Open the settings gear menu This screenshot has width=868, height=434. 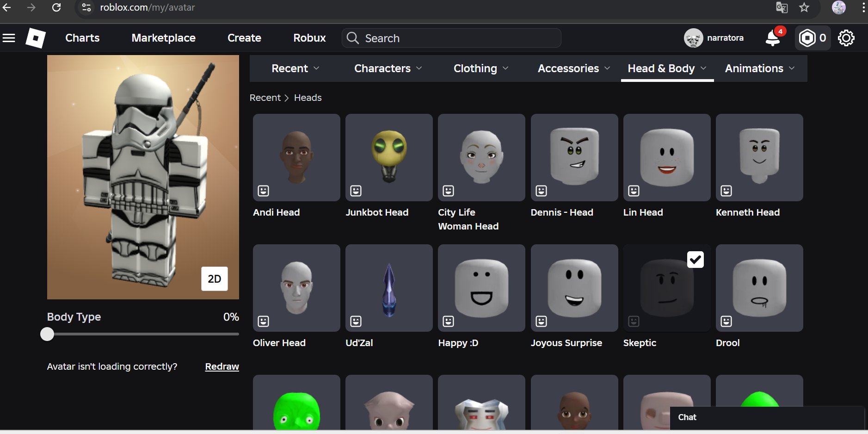(x=846, y=38)
